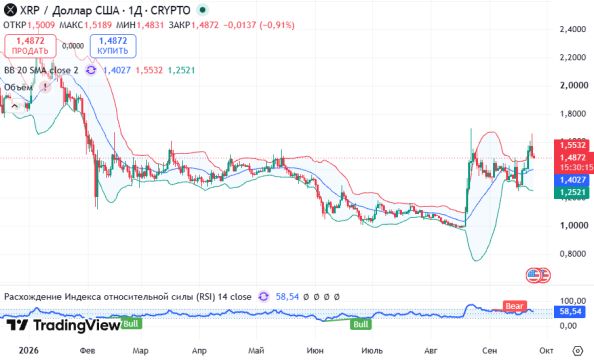Click the Объём indicator legend text
The image size is (594, 360).
(18, 87)
